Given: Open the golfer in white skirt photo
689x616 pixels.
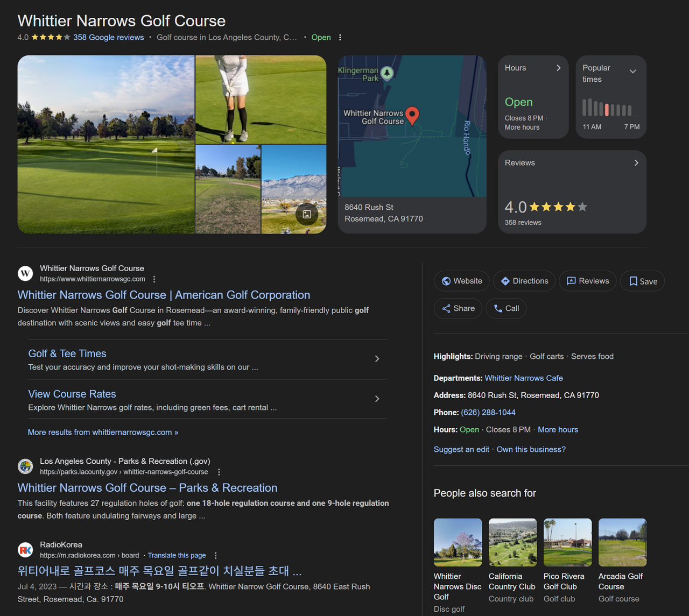Looking at the screenshot, I should (261, 100).
